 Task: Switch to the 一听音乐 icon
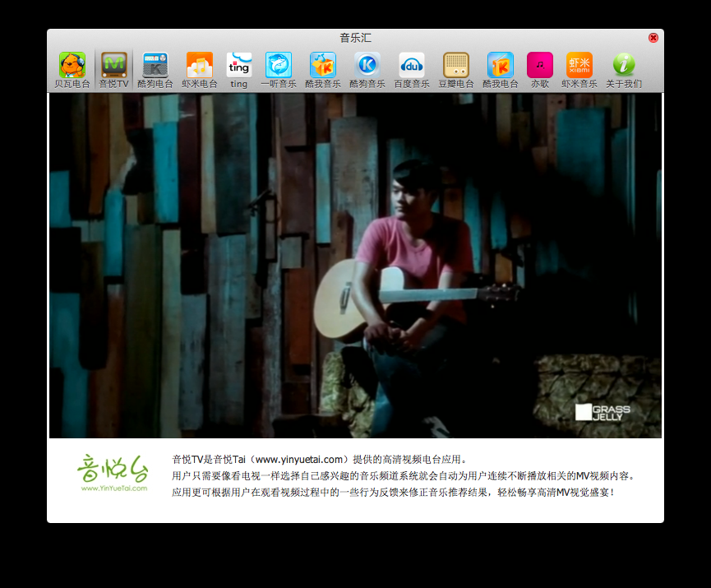tap(279, 70)
